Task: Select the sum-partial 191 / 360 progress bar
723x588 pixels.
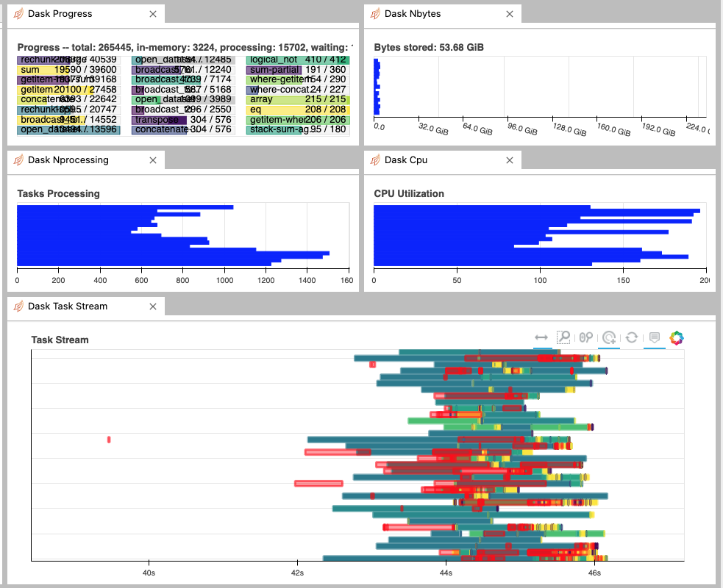Action: [298, 70]
